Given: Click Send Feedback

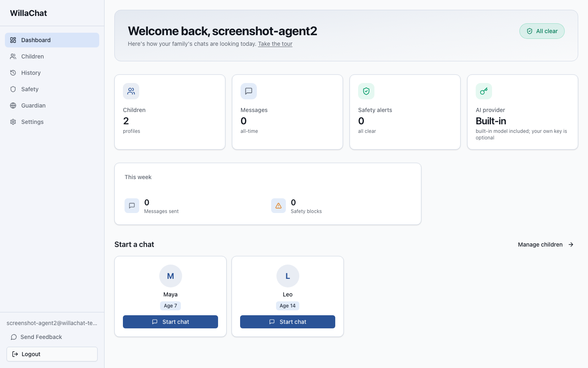Looking at the screenshot, I should point(52,337).
